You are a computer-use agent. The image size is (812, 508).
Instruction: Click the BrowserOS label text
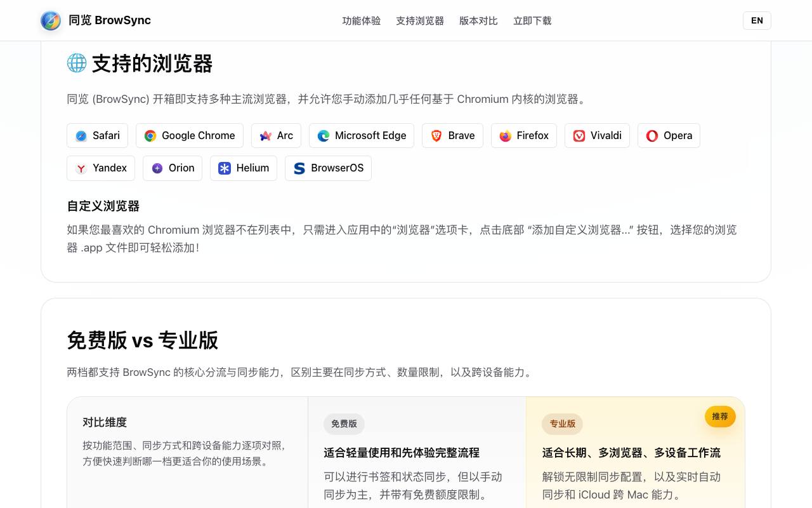pyautogui.click(x=337, y=168)
